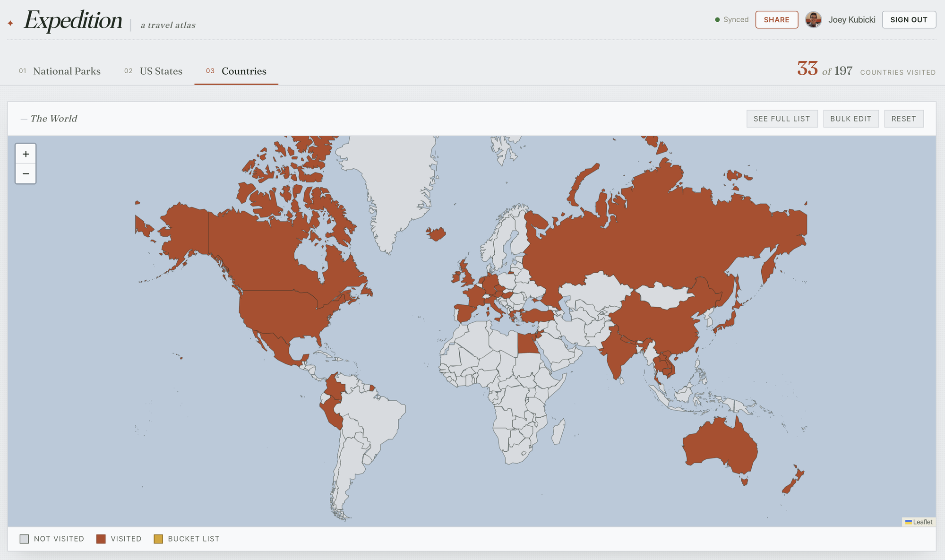The image size is (945, 560).
Task: Select Iceland on the map
Action: [x=436, y=233]
